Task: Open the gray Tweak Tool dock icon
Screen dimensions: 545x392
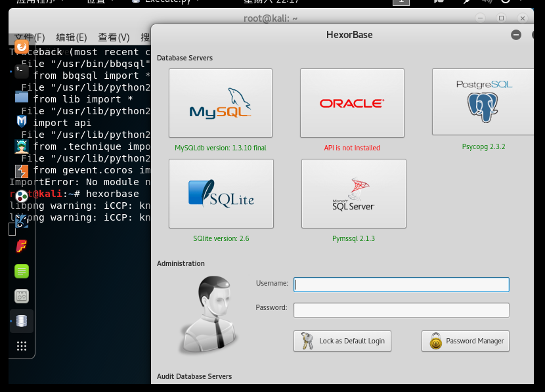Action: point(22,296)
